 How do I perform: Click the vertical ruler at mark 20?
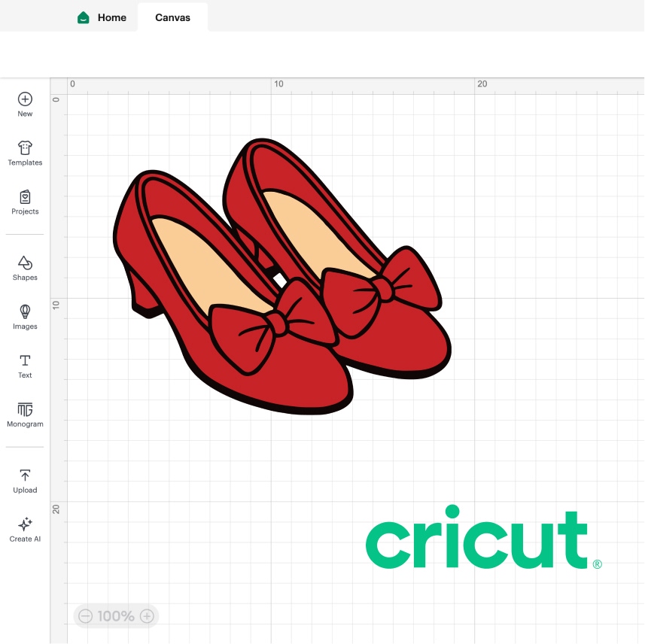coord(56,509)
